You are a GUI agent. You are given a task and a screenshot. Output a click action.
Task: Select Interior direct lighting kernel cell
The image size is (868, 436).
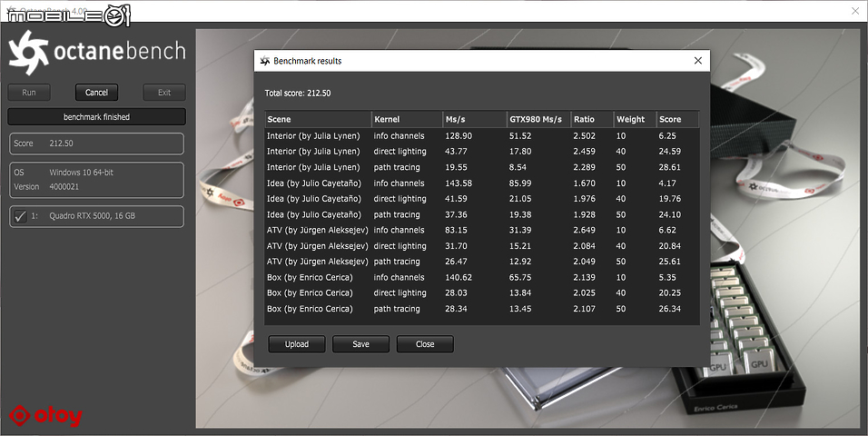pyautogui.click(x=399, y=152)
